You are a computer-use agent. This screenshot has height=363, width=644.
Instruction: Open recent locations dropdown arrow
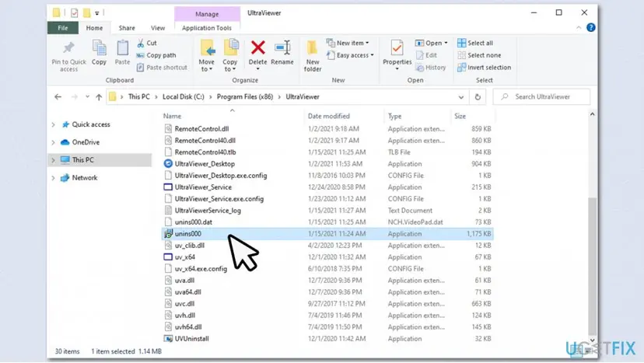87,97
